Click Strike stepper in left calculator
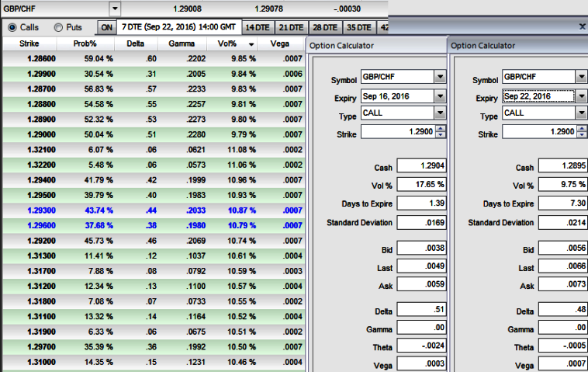This screenshot has height=372, width=588. point(441,132)
